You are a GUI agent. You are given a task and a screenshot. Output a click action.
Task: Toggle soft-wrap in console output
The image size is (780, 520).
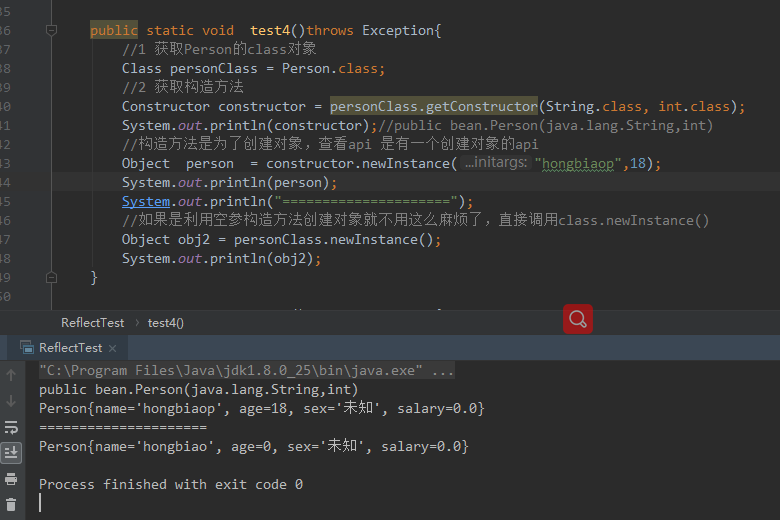click(x=11, y=427)
